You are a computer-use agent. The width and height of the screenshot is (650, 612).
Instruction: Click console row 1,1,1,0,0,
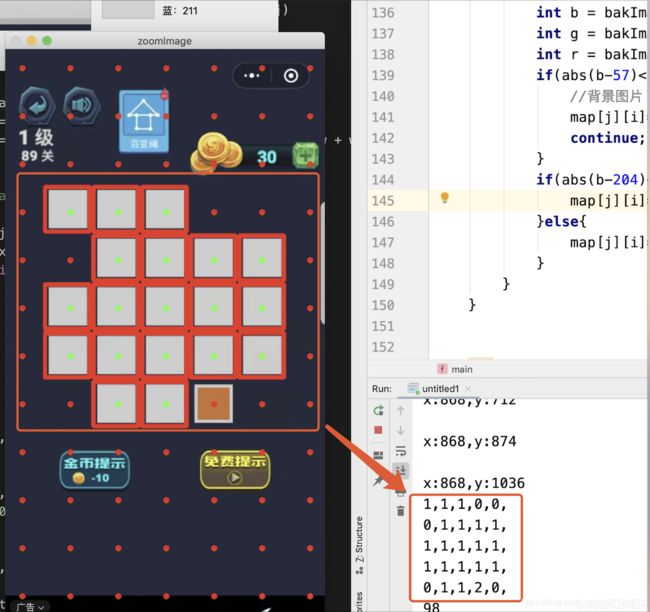465,505
